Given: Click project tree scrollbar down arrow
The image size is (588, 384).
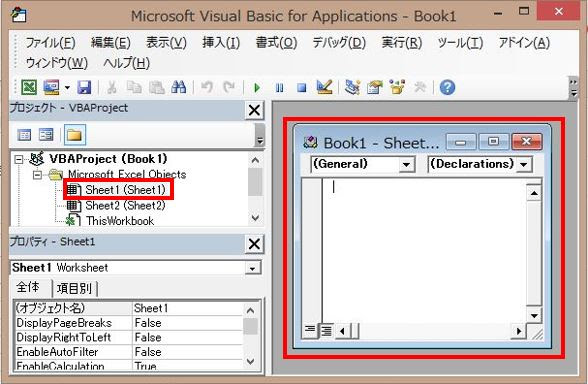Looking at the screenshot, I should (255, 218).
